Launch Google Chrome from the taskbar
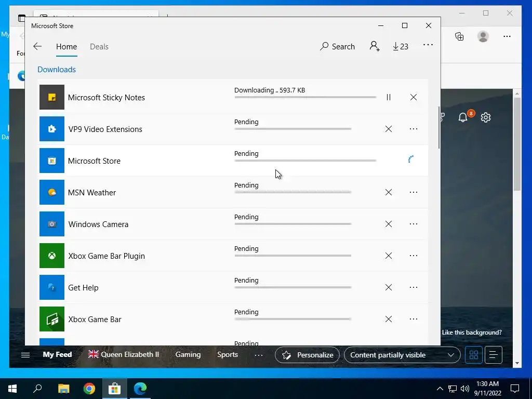Viewport: 532px width, 399px height. click(x=89, y=389)
